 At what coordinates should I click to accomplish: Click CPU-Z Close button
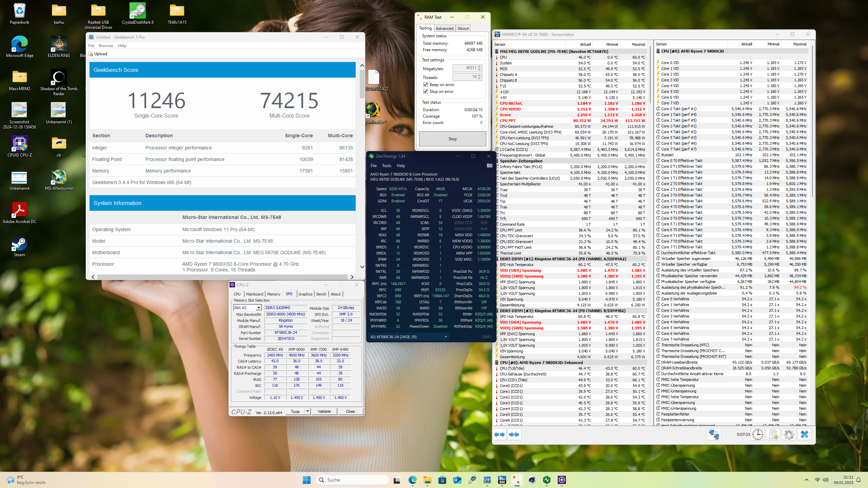click(x=350, y=411)
